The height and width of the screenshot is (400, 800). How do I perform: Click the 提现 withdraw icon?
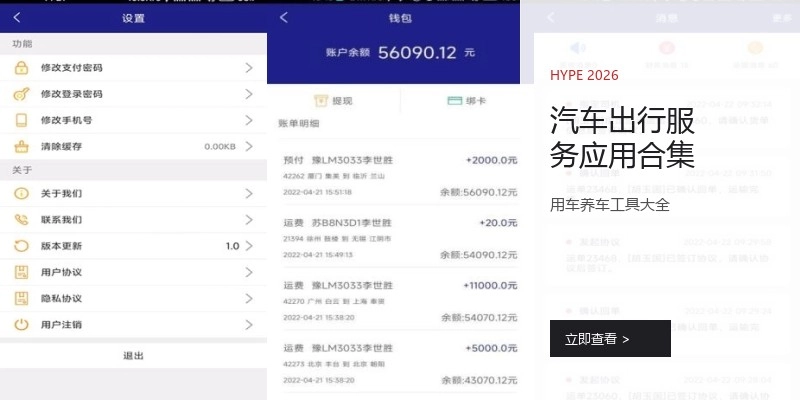(x=320, y=101)
